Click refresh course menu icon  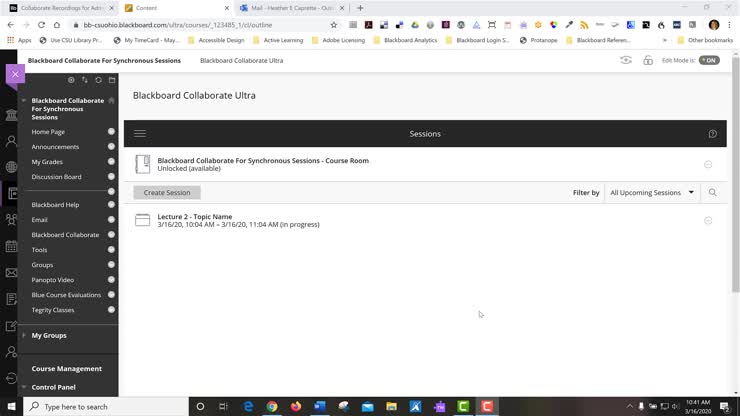pos(98,80)
